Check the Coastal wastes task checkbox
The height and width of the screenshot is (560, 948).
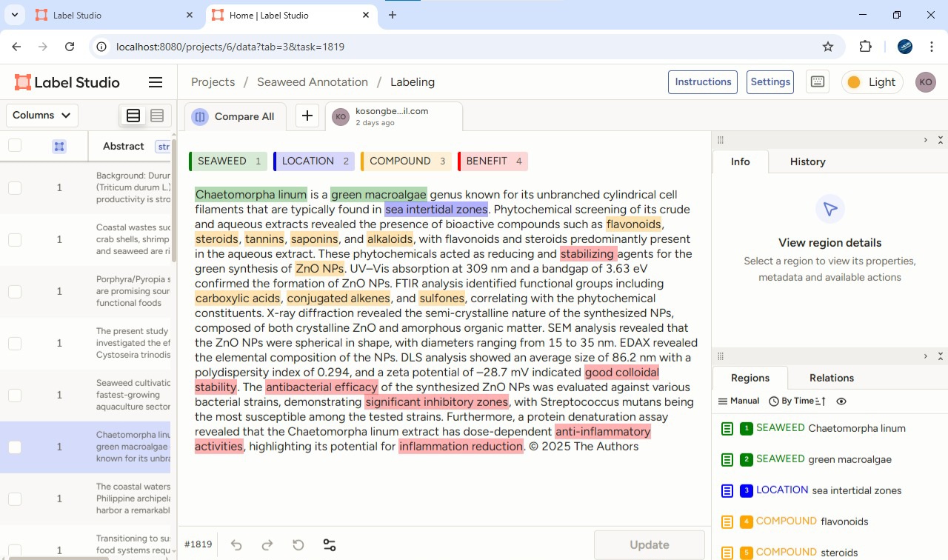click(x=15, y=240)
